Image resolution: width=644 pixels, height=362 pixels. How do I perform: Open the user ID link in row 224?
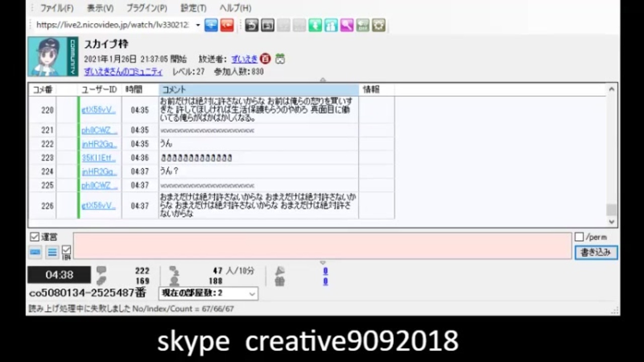pos(99,171)
